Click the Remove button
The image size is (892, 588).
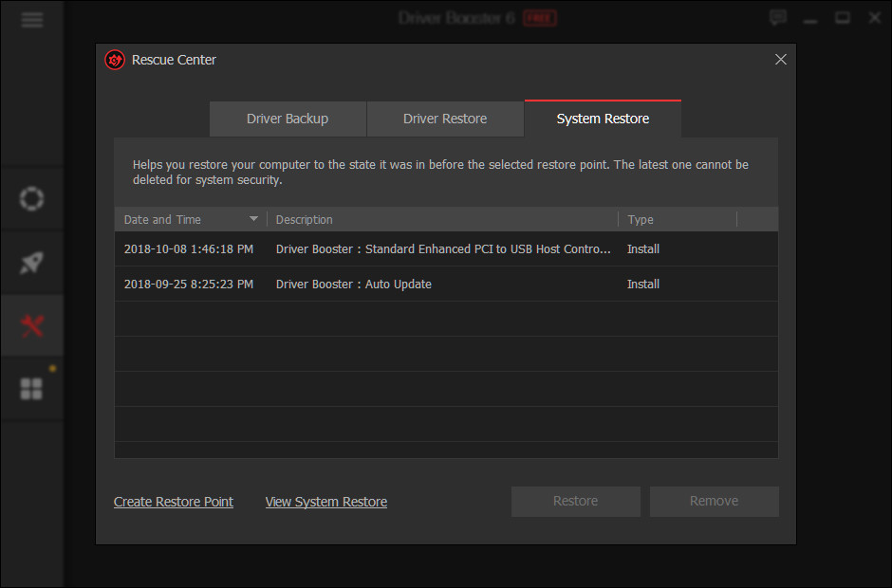tap(714, 501)
